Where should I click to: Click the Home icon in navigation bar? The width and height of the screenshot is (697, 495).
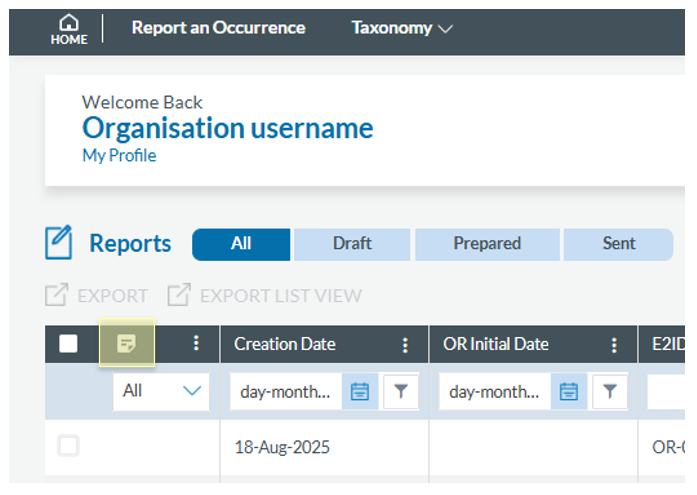tap(69, 28)
